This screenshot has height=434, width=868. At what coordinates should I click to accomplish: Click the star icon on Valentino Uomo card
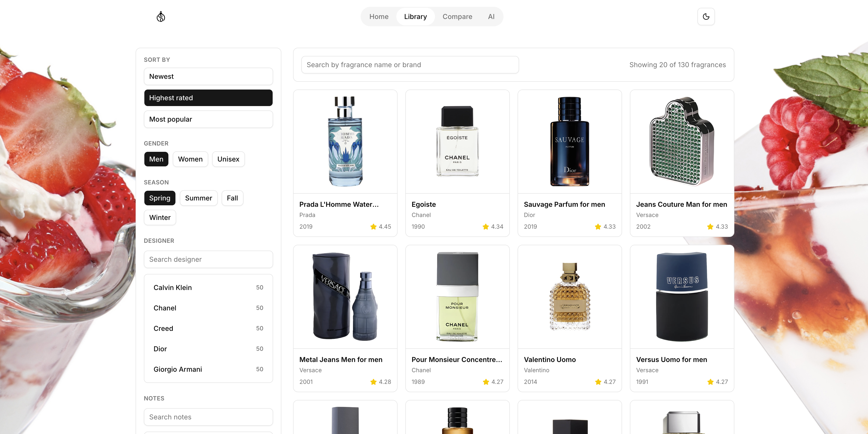point(598,382)
